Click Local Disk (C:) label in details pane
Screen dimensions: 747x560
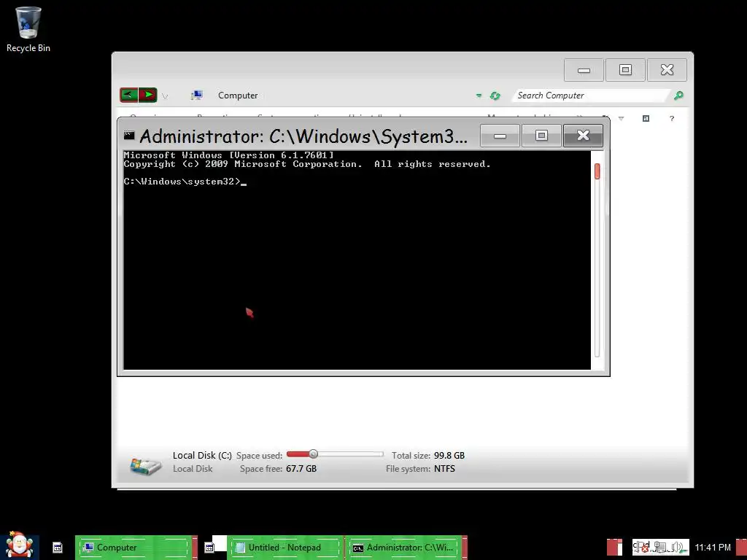pyautogui.click(x=202, y=455)
